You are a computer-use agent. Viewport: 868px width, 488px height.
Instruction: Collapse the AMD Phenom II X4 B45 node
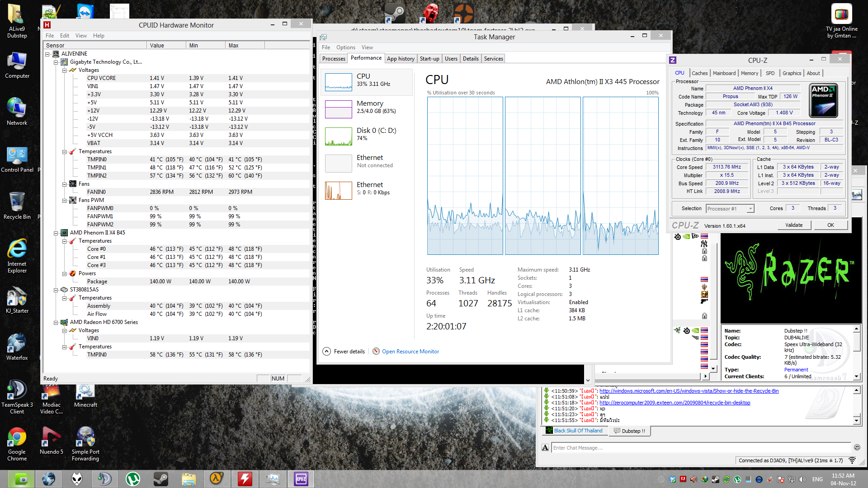point(56,233)
